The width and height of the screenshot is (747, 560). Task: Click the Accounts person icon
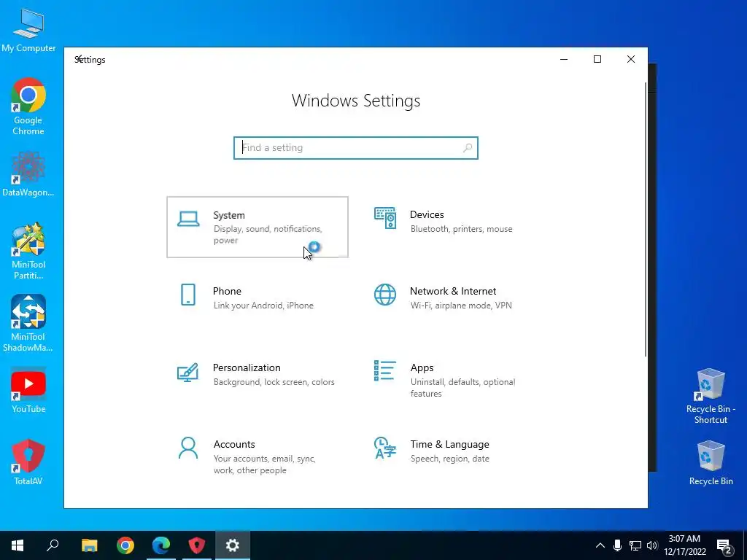click(x=188, y=448)
